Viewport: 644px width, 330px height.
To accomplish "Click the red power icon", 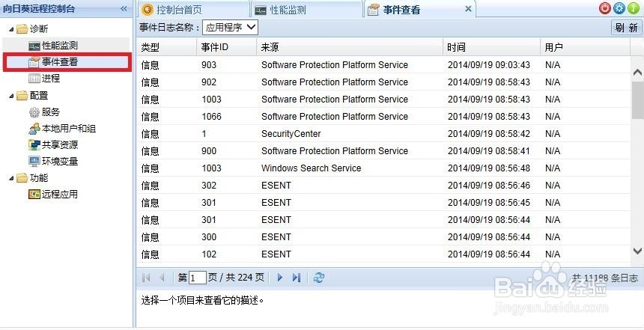I will tap(605, 8).
